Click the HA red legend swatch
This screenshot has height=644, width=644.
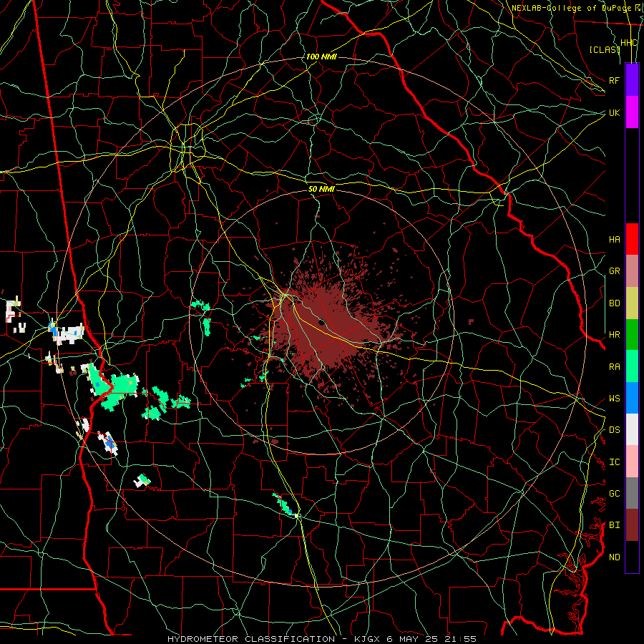[632, 239]
